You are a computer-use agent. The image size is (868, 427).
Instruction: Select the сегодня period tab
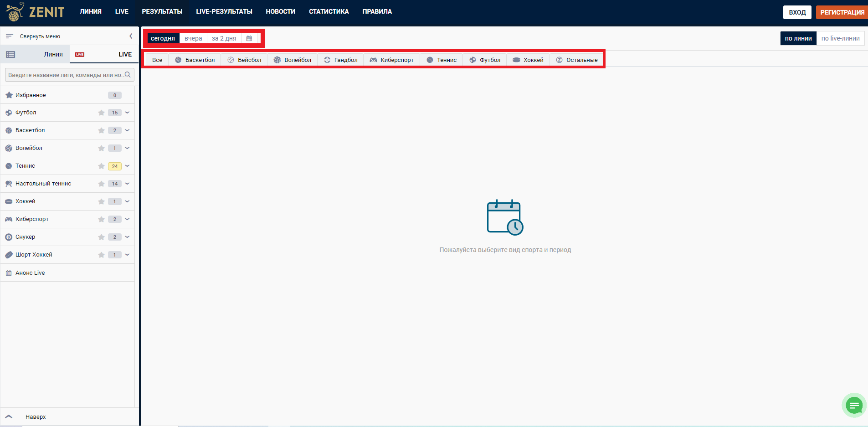tap(163, 38)
